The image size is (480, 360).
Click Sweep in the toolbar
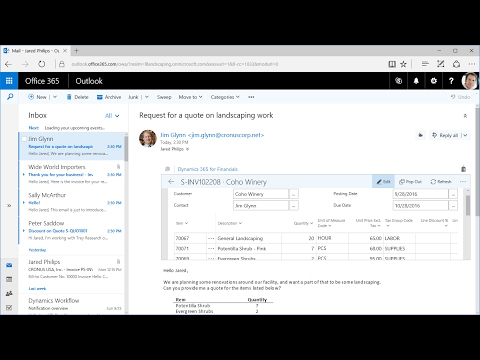tap(164, 97)
